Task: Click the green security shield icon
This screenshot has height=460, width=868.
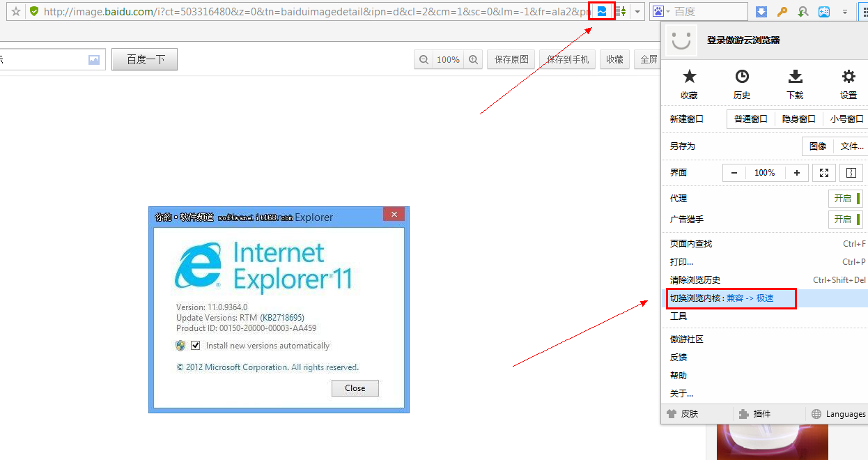Action: [33, 12]
